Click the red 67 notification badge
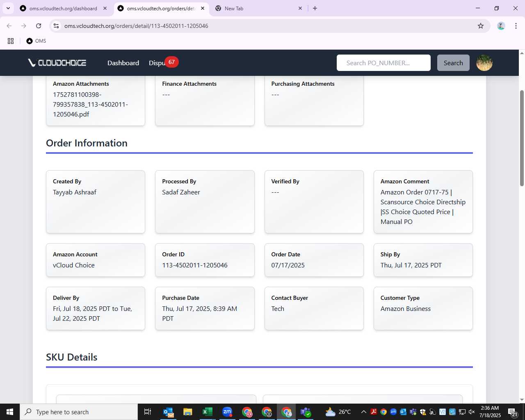This screenshot has width=525, height=420. tap(171, 62)
